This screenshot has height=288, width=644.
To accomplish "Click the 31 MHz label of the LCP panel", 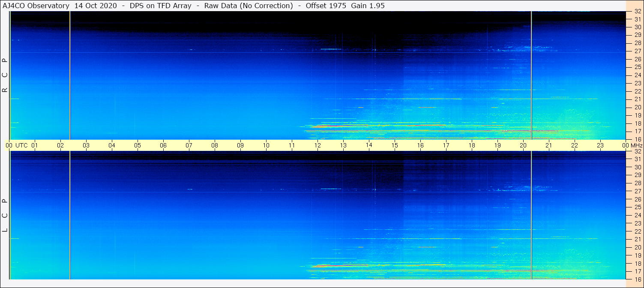I will (x=638, y=159).
